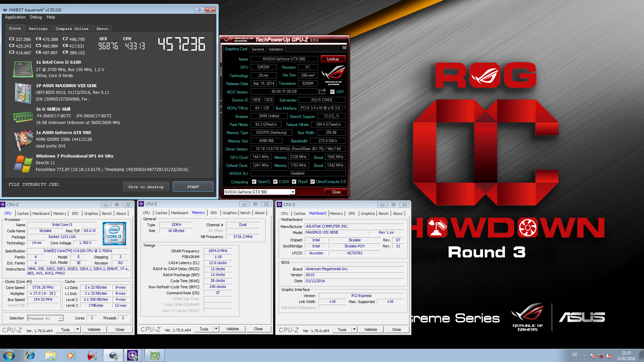644x362 pixels.
Task: Launch Internet Explorer from the taskbar
Action: (30, 355)
